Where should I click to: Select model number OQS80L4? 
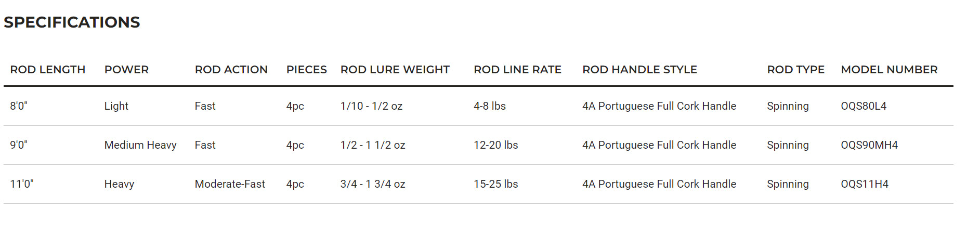click(864, 106)
